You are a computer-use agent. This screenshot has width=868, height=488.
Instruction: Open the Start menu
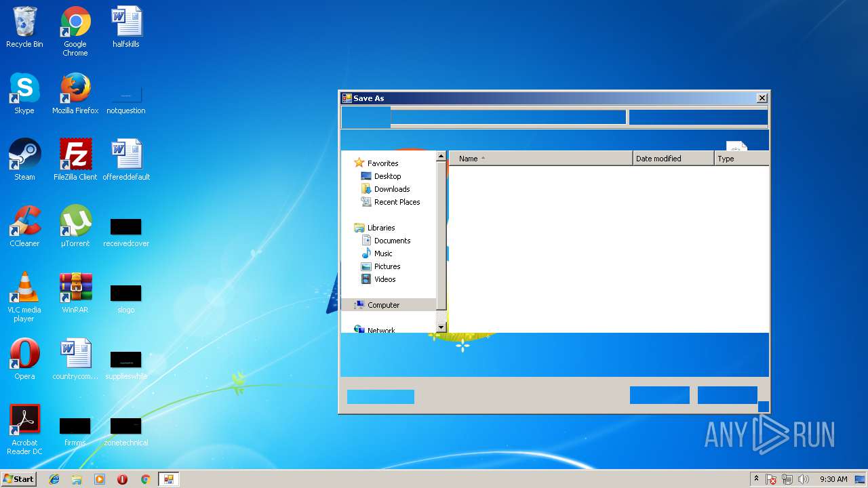coord(18,479)
